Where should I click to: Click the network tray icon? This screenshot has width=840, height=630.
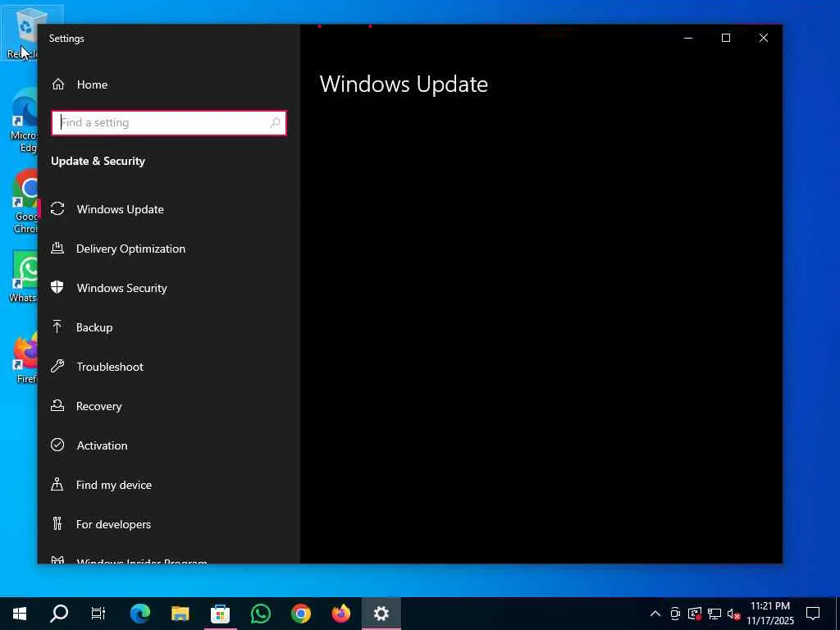pos(714,614)
